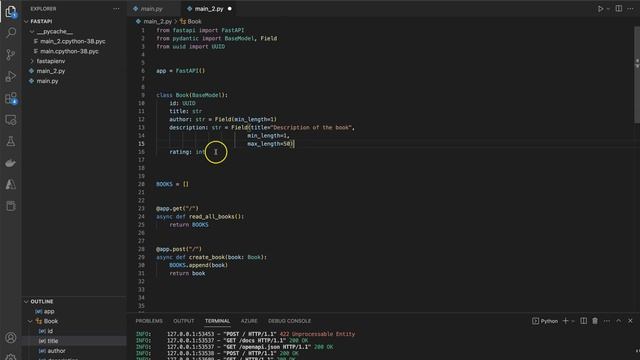Open the TERMINAL panel tab
This screenshot has width=640, height=360.
point(218,321)
